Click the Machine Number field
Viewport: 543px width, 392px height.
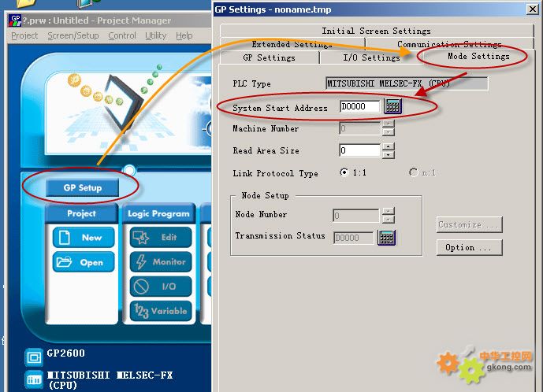pos(360,128)
